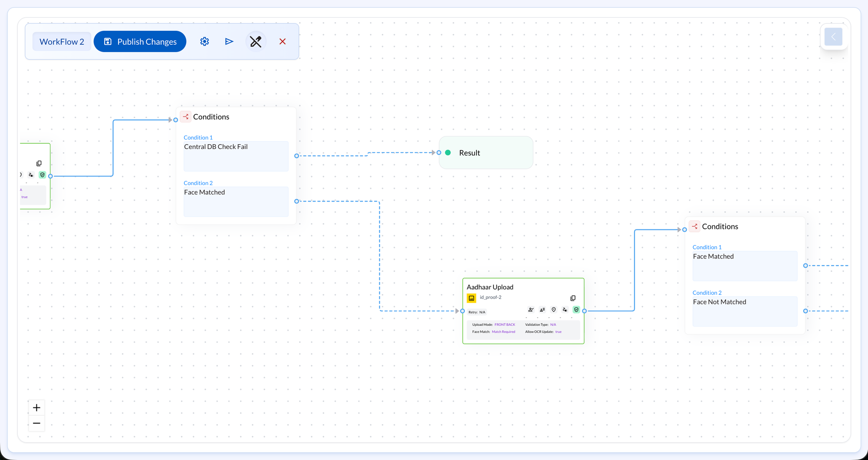The height and width of the screenshot is (460, 868).
Task: Click the duplicate icon on Aadhaar Upload node
Action: [x=573, y=298]
